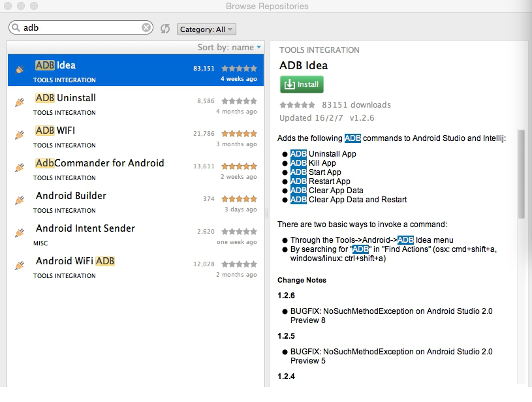Click the 21,786 download count
The width and height of the screenshot is (532, 402).
pyautogui.click(x=204, y=133)
